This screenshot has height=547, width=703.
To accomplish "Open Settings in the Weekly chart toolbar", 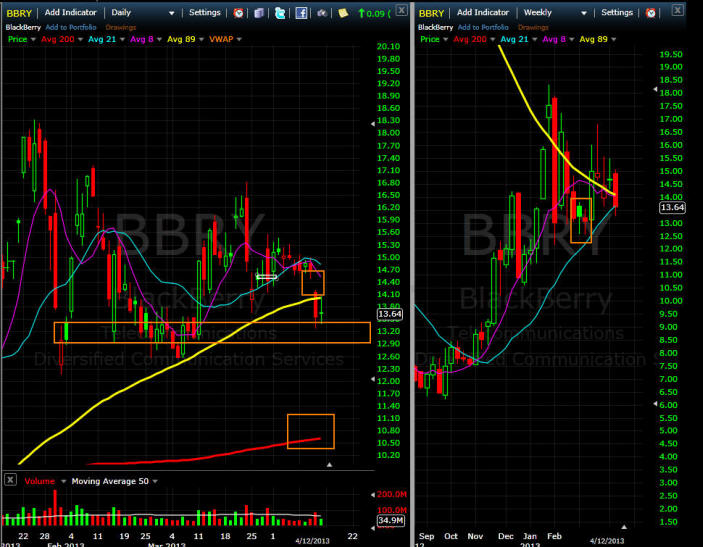I will coord(617,13).
